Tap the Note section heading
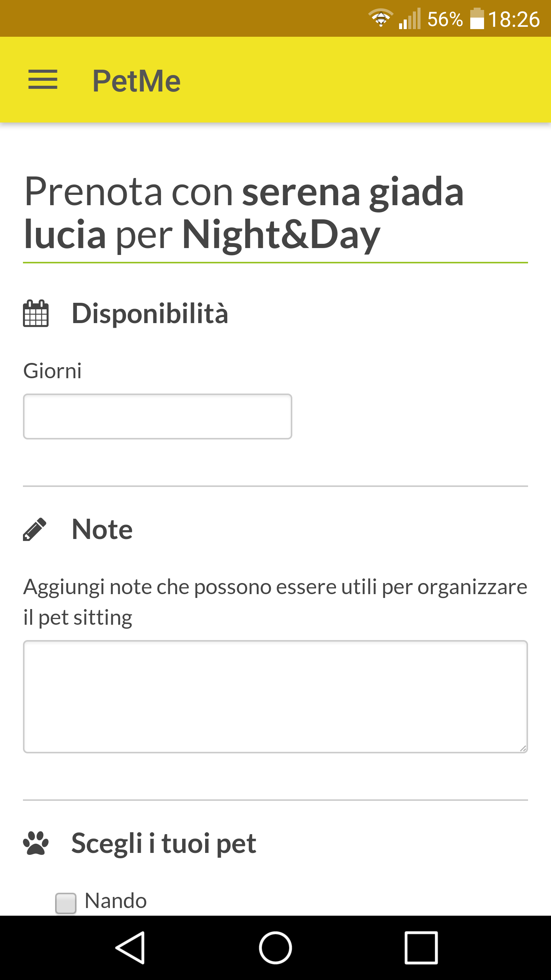 102,529
